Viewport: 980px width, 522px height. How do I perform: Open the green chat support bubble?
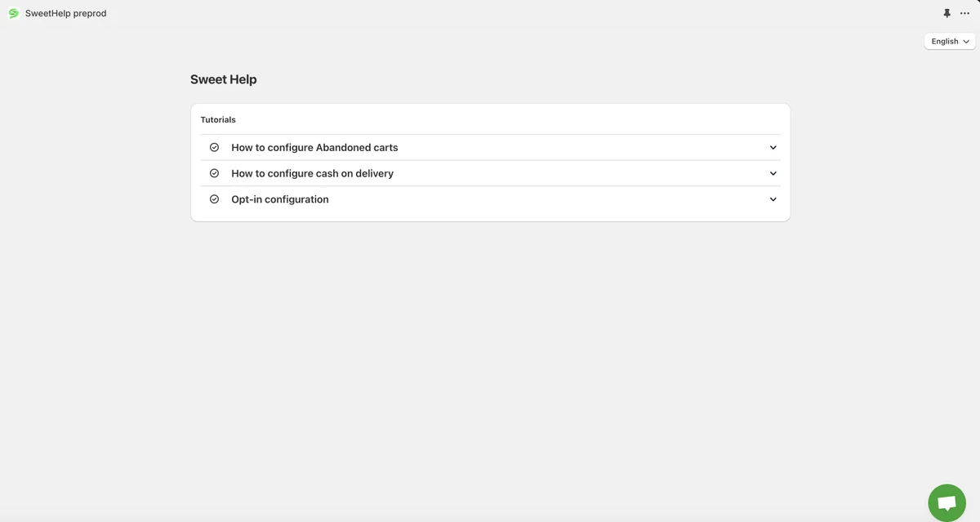[947, 502]
